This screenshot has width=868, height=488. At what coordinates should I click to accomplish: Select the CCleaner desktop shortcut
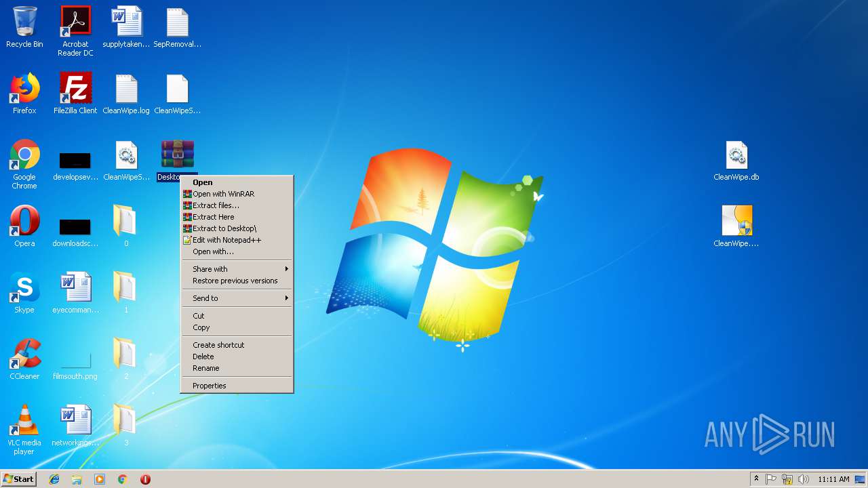coord(24,359)
